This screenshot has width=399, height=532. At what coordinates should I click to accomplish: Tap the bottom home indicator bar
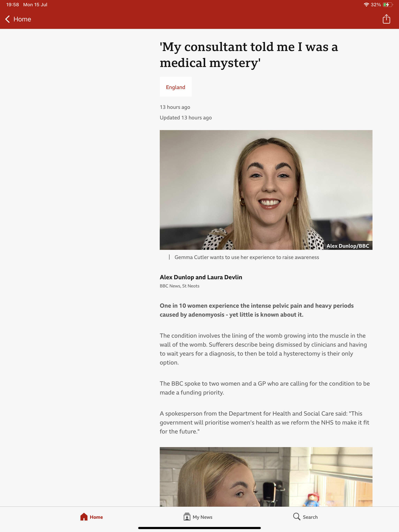(x=199, y=528)
